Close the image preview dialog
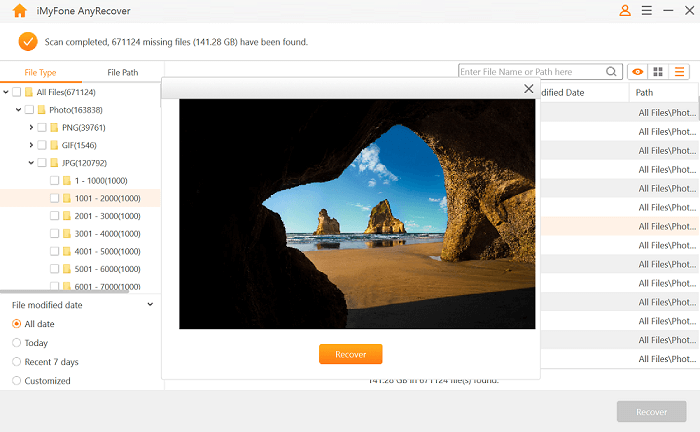Image resolution: width=700 pixels, height=432 pixels. (528, 89)
